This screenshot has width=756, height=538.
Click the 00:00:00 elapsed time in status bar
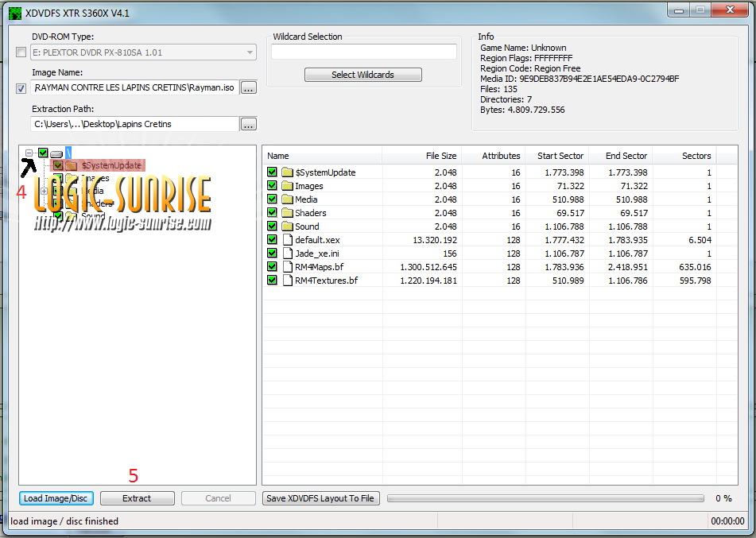pos(727,521)
